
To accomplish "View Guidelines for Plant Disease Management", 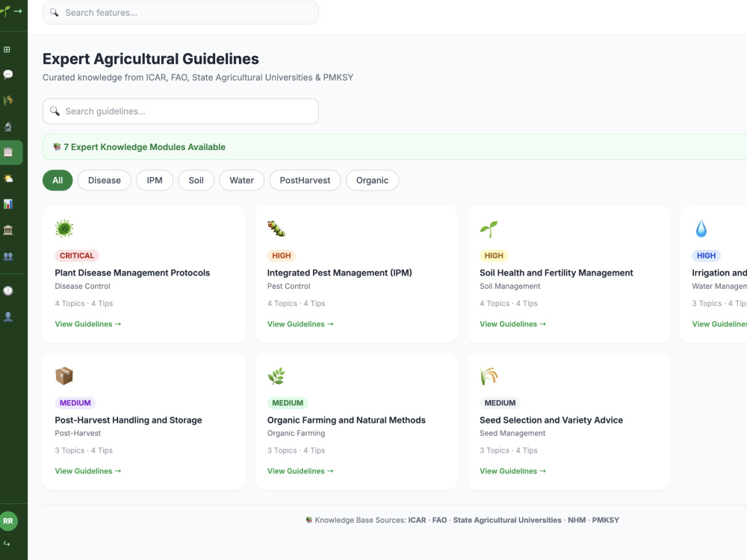I will tap(88, 324).
